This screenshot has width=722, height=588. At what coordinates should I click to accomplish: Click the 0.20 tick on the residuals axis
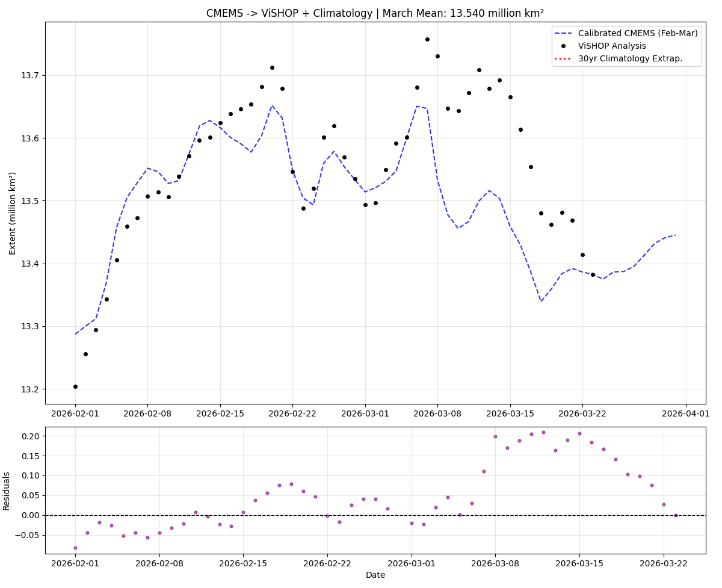[29, 436]
